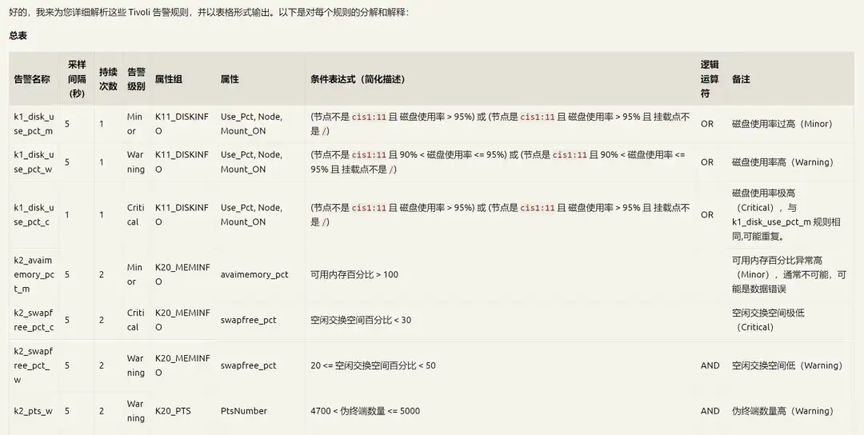Click the 逻辑运算符 column header

click(710, 79)
